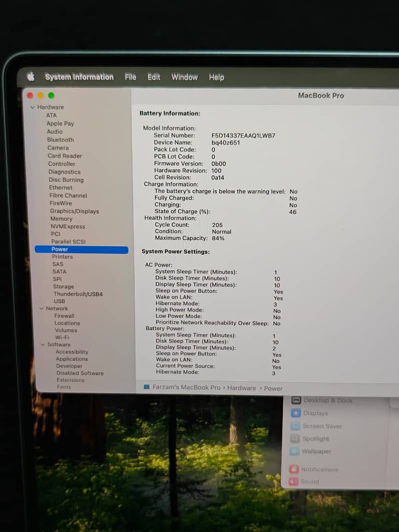This screenshot has height=532, width=399.
Task: Click the Sound settings icon
Action: [293, 482]
